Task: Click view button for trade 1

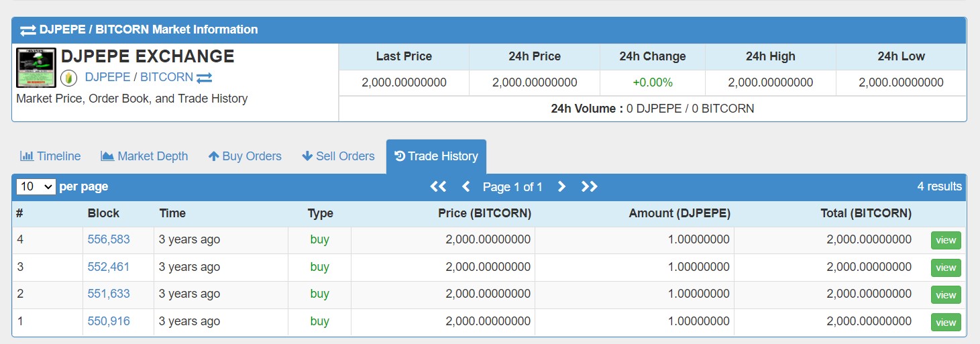Action: [946, 323]
